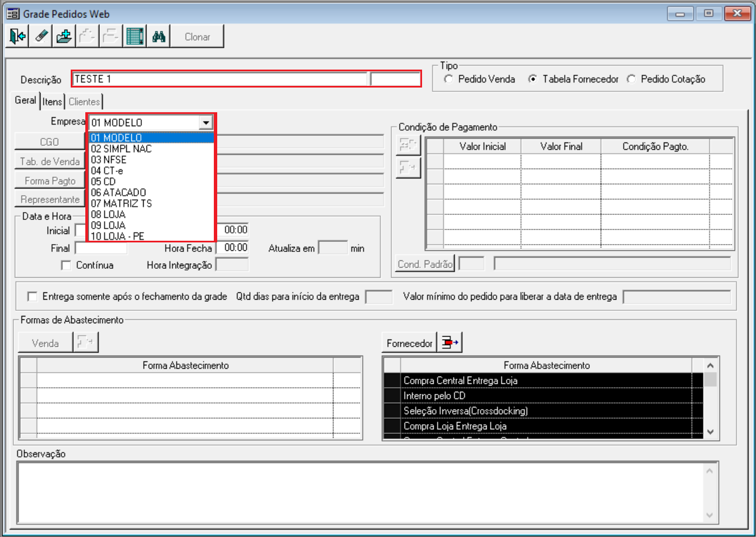Open the Itens tab
The width and height of the screenshot is (756, 537).
tap(52, 102)
